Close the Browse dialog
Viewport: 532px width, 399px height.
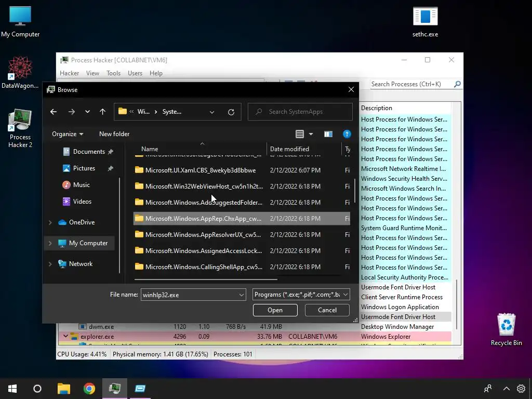tap(351, 89)
